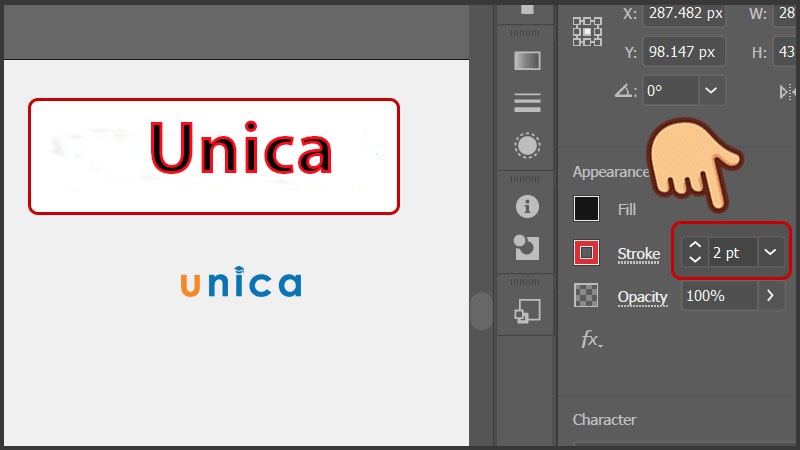
Task: Open the Opacity options link
Action: pyautogui.click(x=642, y=297)
